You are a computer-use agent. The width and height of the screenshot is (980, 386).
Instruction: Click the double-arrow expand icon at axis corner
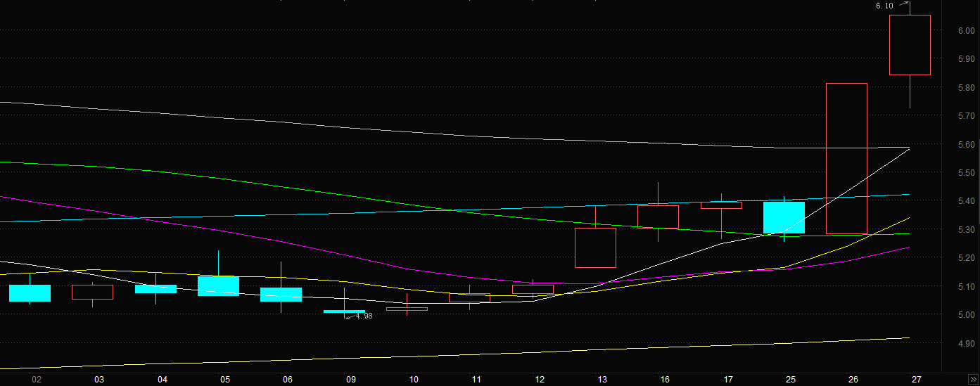(973, 379)
